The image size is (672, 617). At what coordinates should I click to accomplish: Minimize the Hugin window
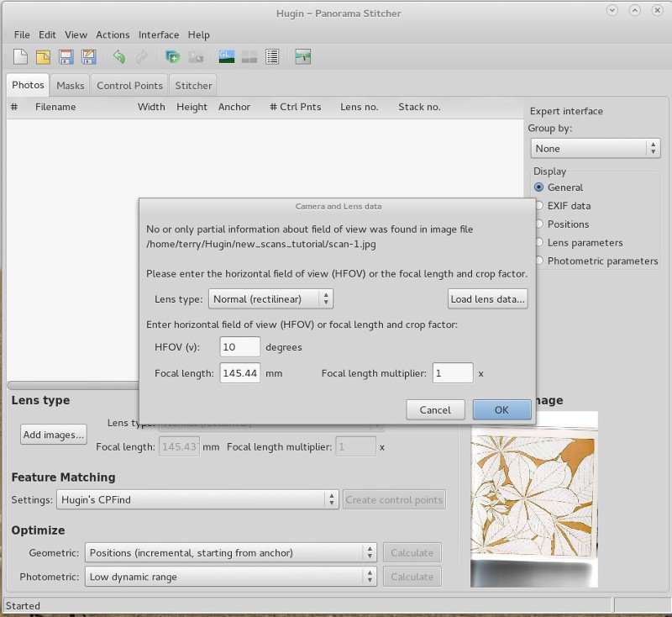pos(612,10)
